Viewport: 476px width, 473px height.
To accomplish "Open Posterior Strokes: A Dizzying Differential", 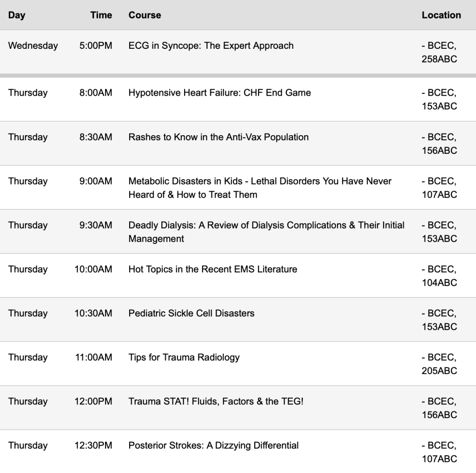I will pos(213,445).
